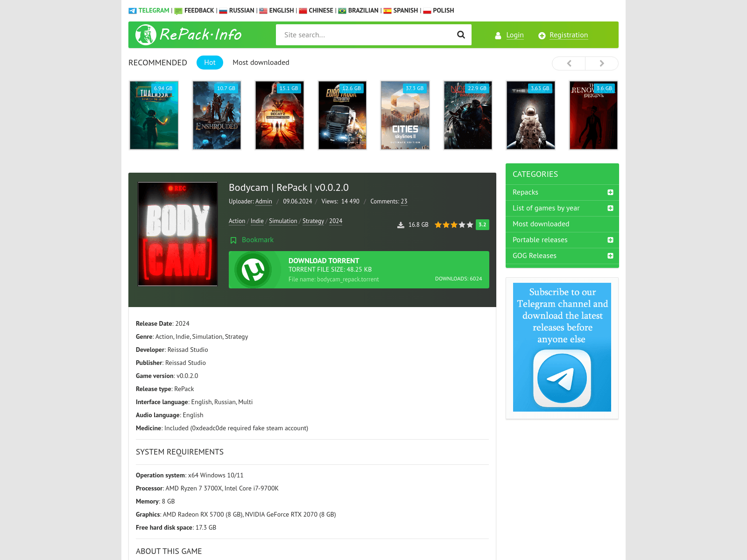Open the Portable releases category link
This screenshot has width=747, height=560.
pyautogui.click(x=540, y=240)
